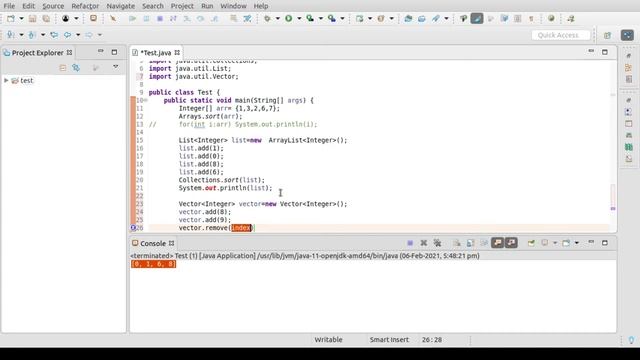Viewport: 640px width, 360px height.
Task: Click the New Java Package icon
Action: point(359,18)
